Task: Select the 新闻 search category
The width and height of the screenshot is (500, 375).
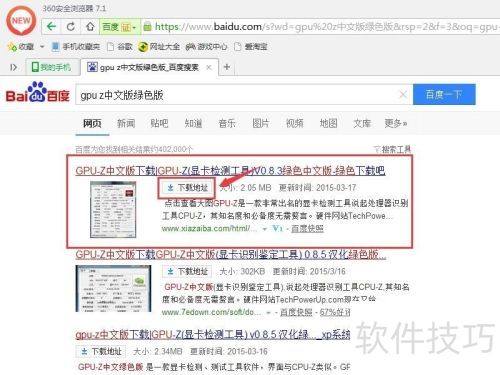Action: tap(126, 124)
